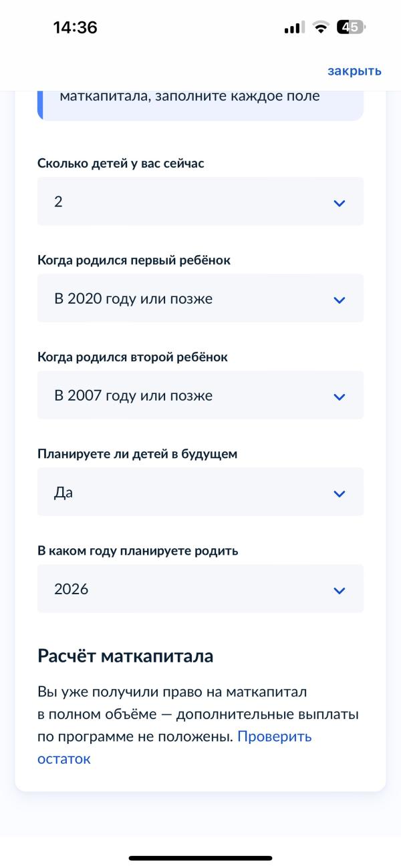Tap the Wi-Fi icon in status bar
Screen dimensions: 401x868
319,28
